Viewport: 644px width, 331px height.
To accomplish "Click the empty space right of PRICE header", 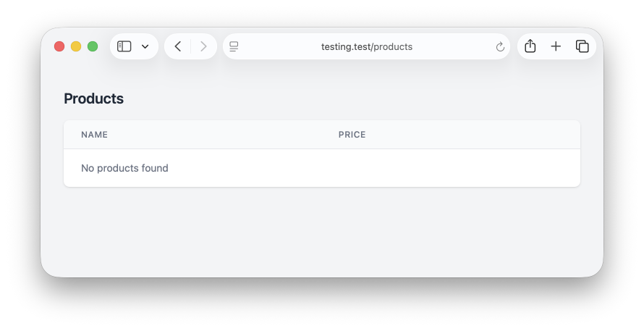I will 470,135.
